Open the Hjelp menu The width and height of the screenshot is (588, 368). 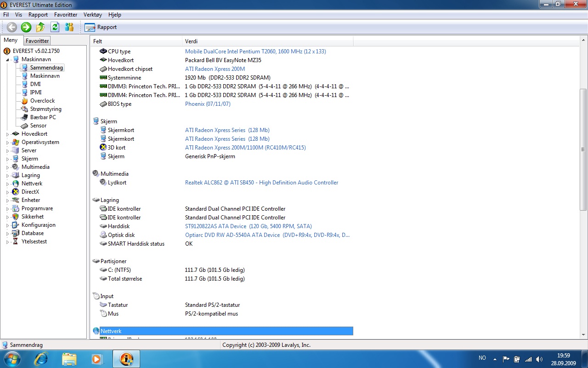115,15
